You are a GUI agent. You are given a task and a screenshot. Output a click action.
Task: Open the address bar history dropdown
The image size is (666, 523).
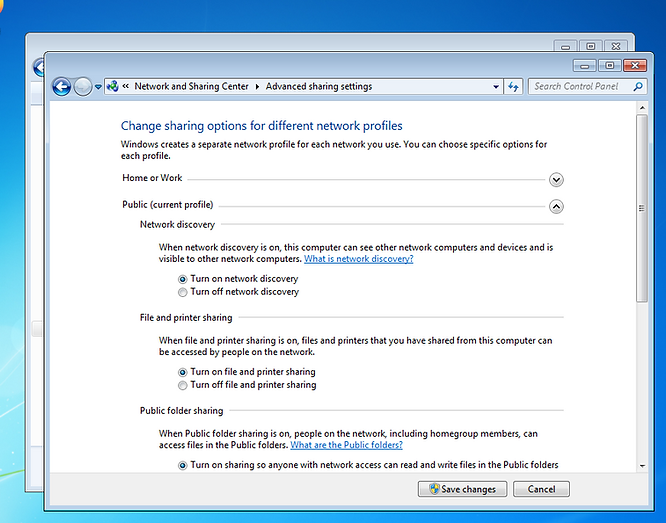pos(496,87)
